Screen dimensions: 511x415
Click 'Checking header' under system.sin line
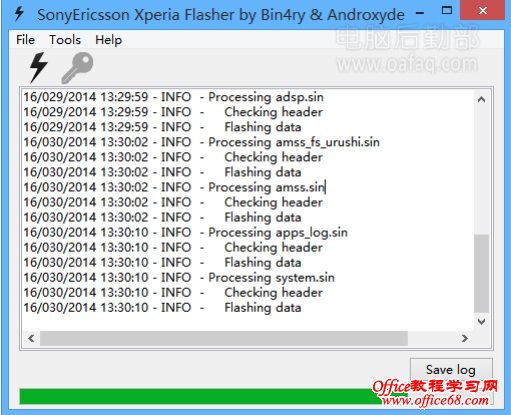coord(273,292)
